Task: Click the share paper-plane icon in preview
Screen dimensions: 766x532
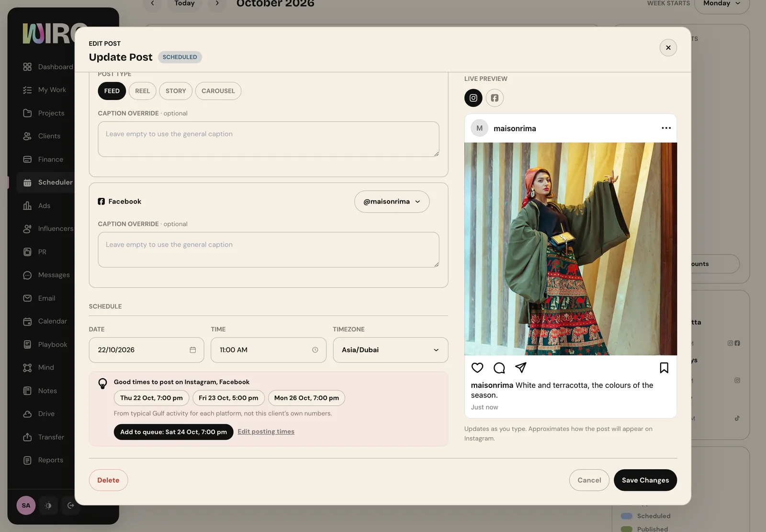Action: click(521, 368)
